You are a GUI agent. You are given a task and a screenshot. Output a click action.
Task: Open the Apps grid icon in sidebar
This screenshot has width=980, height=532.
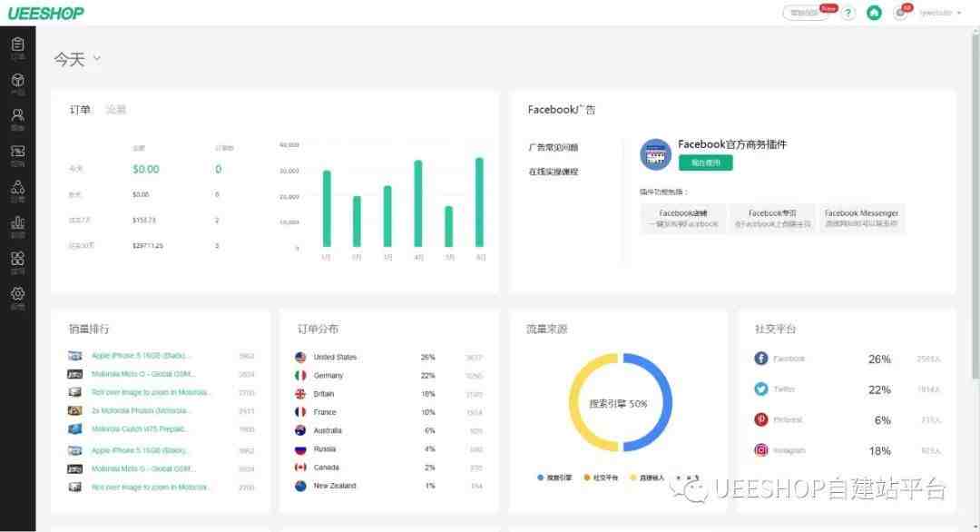click(17, 261)
